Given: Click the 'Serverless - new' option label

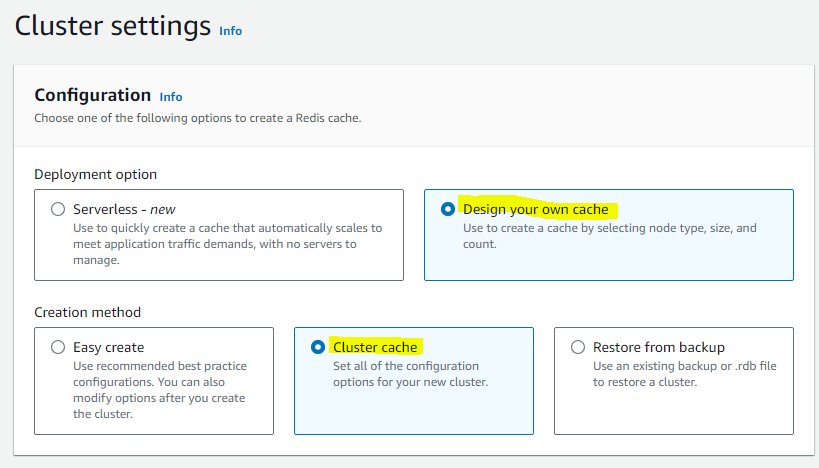Looking at the screenshot, I should point(124,209).
